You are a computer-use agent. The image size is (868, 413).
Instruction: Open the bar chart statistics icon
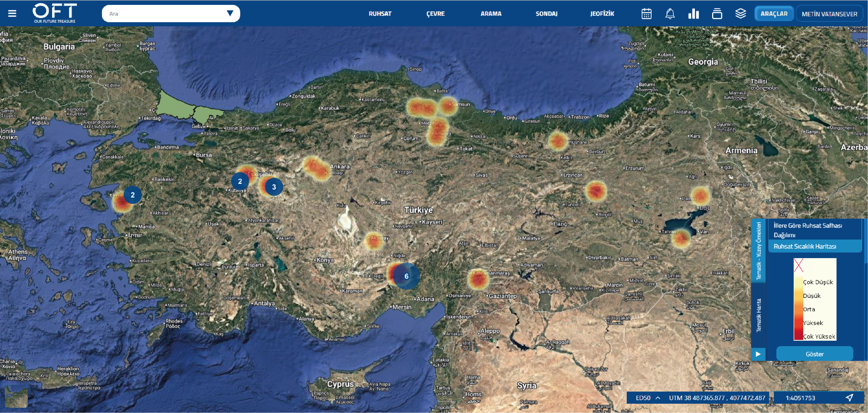(x=694, y=14)
